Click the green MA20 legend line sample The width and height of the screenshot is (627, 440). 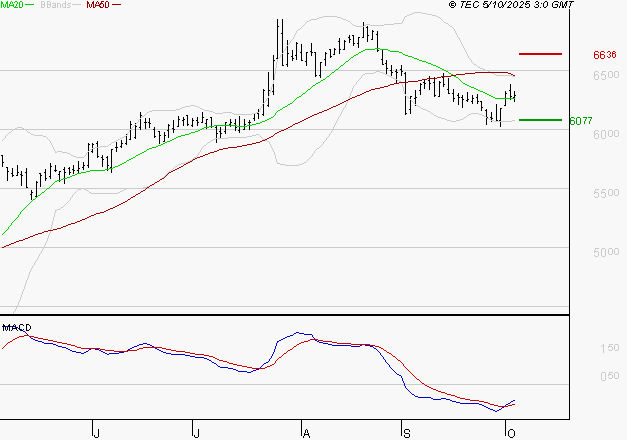tap(34, 6)
